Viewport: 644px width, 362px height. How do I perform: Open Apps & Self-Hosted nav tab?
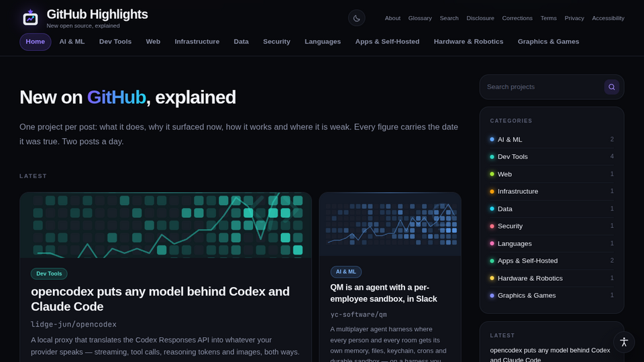(x=387, y=42)
